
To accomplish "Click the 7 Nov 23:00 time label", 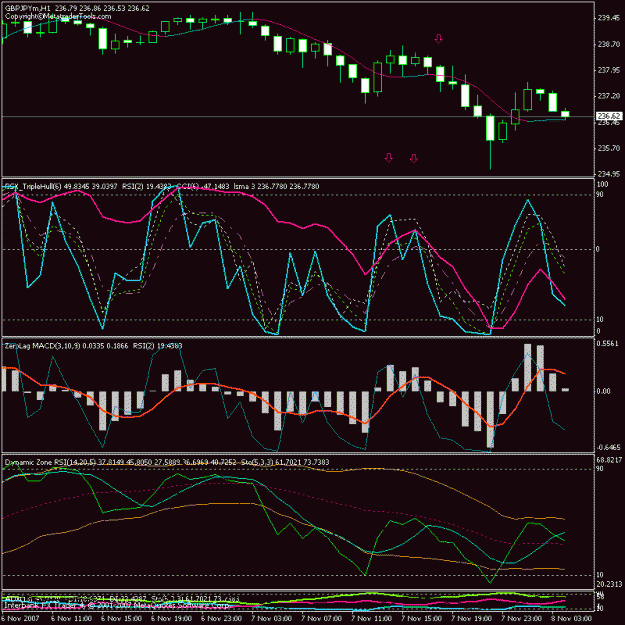I will [x=522, y=618].
